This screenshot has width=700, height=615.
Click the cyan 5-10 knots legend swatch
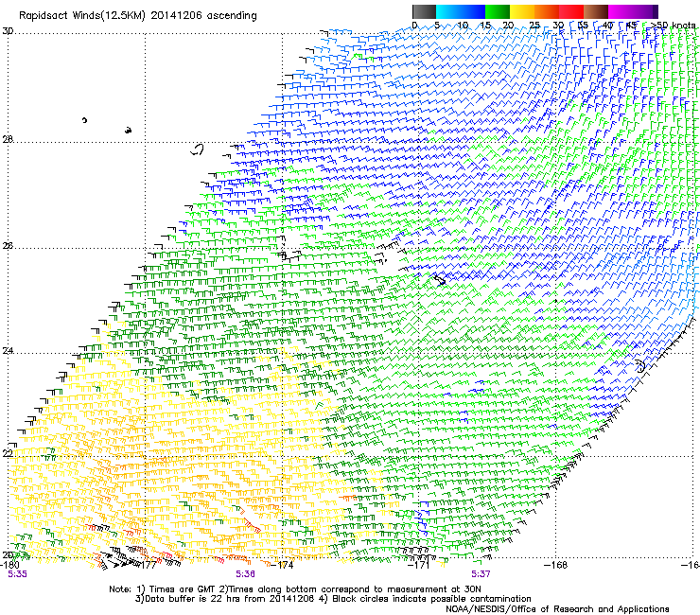[x=448, y=11]
